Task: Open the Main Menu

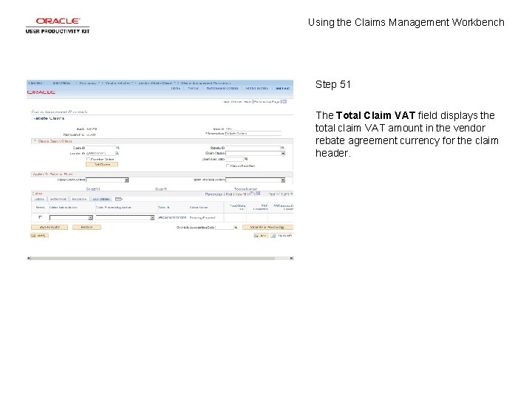Action: click(61, 83)
